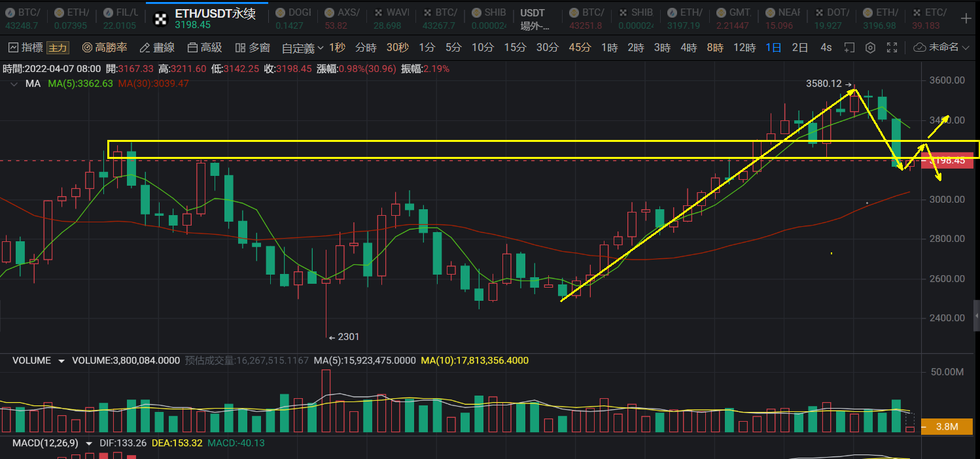Open chart settings hexagon icon
This screenshot has height=459, width=980.
(x=870, y=48)
